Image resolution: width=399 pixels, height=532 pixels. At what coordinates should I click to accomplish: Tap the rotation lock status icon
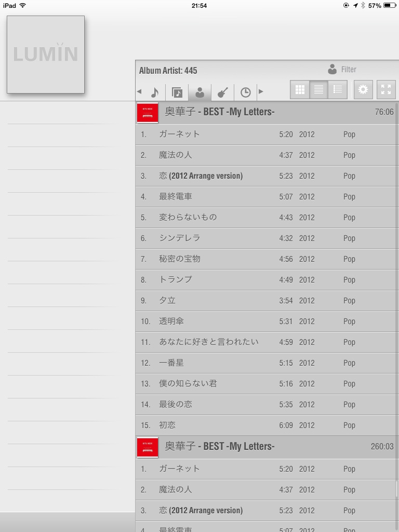(x=346, y=5)
